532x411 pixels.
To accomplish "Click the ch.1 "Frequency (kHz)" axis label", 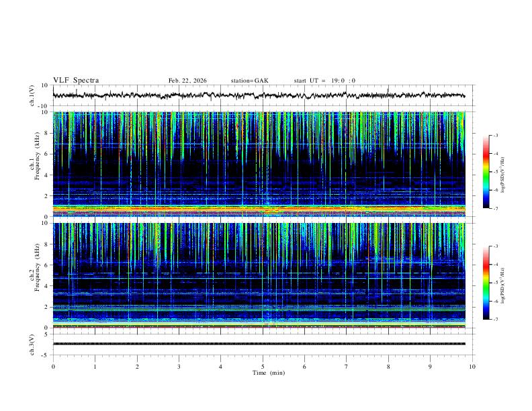I will [37, 156].
